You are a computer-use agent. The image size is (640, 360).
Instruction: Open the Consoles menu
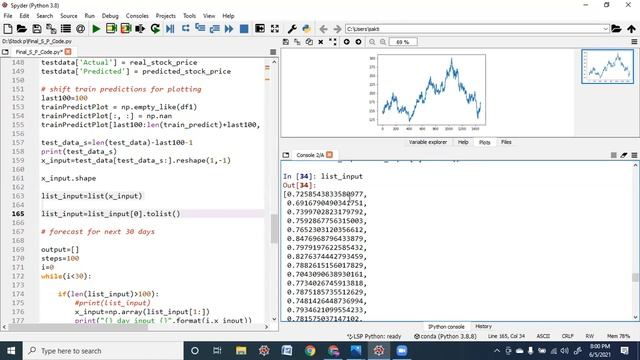137,16
